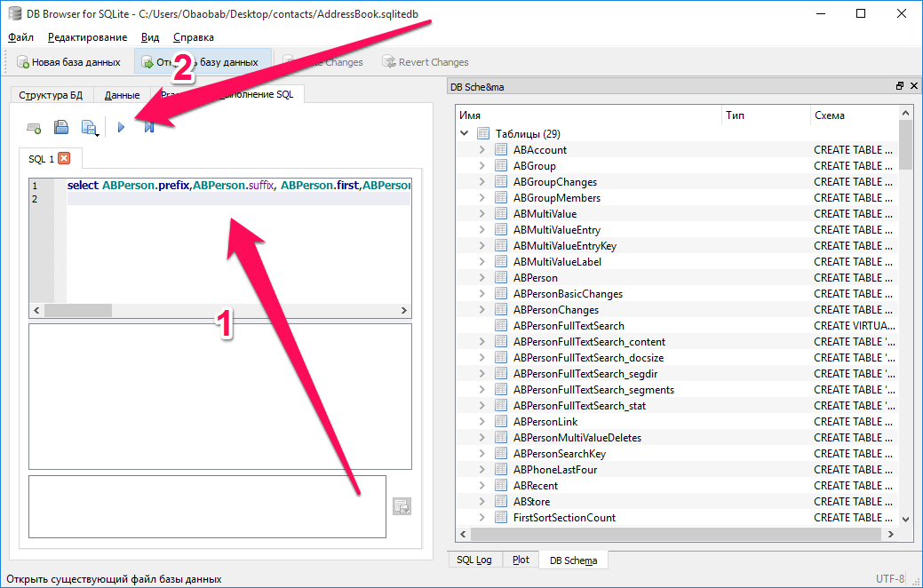923x588 pixels.
Task: Expand the ABRecent table node
Action: click(x=482, y=486)
